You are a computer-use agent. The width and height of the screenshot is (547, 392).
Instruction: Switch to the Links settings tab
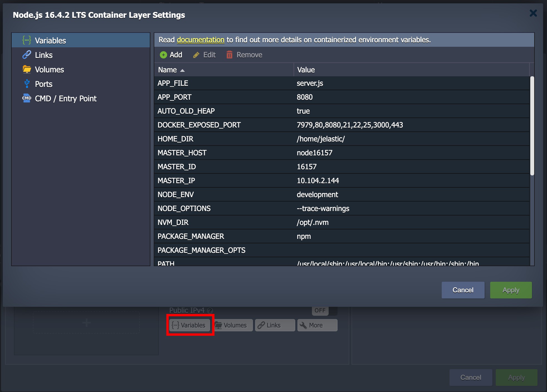[44, 55]
